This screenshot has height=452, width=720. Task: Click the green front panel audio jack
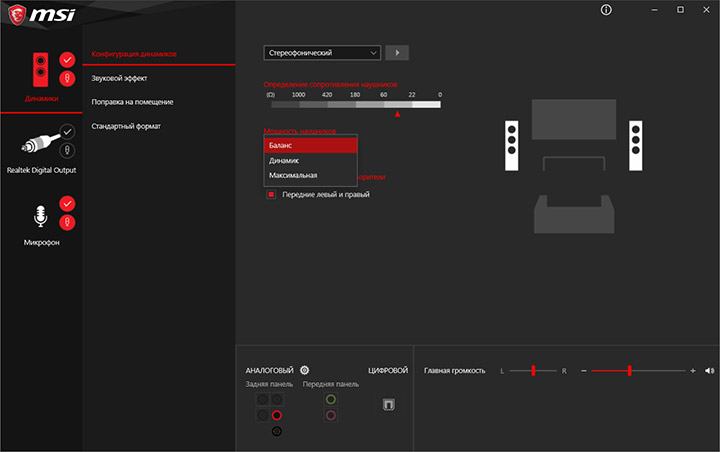(x=331, y=399)
